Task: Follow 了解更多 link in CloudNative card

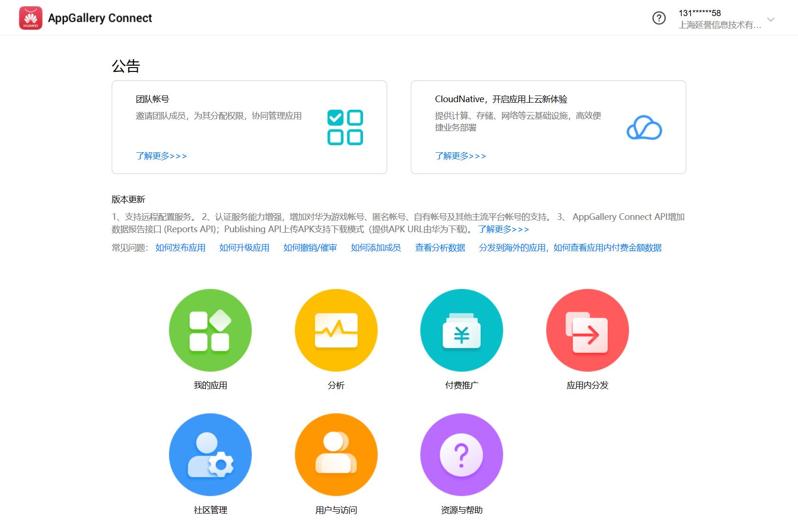Action: tap(461, 156)
